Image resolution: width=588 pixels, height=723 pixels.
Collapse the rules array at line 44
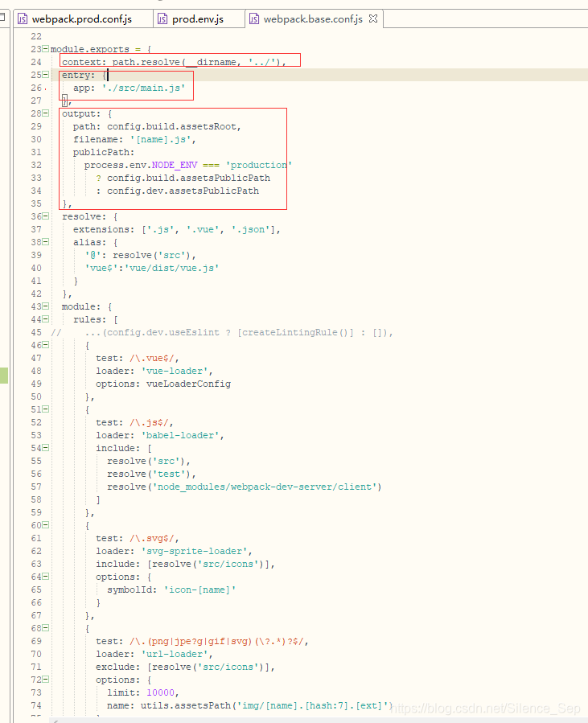[46, 319]
